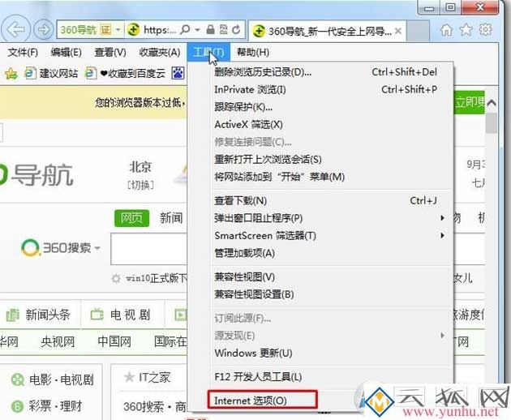
Task: Open the 电影·电视剧 sidebar item
Action: point(52,379)
